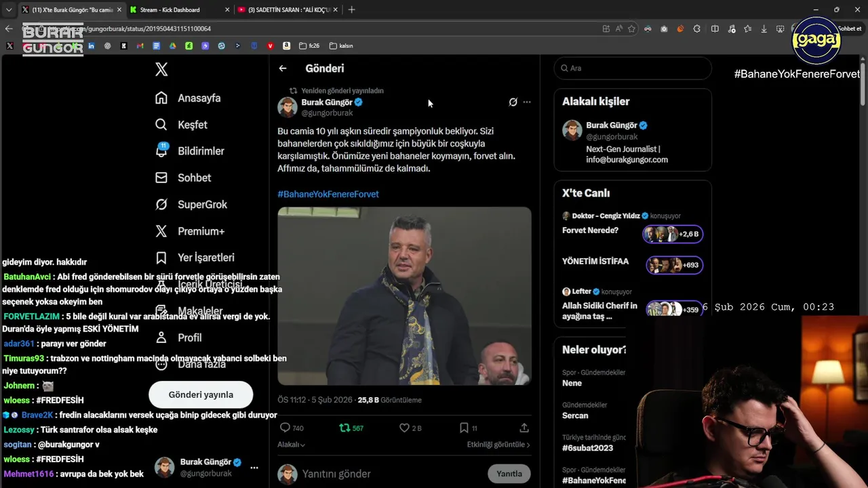Viewport: 868px width, 488px height.
Task: Click post author name Burak Güngör
Action: [x=327, y=102]
